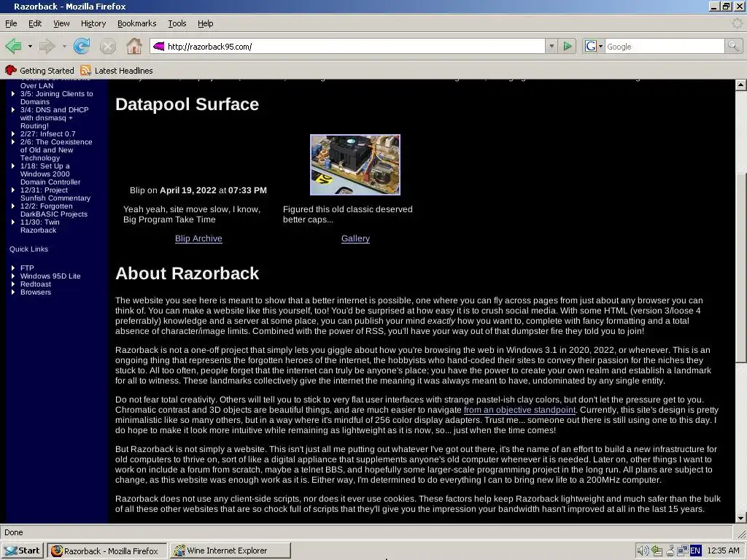Open the Windows 95D Lite quick link
This screenshot has height=560, width=747.
coord(50,276)
